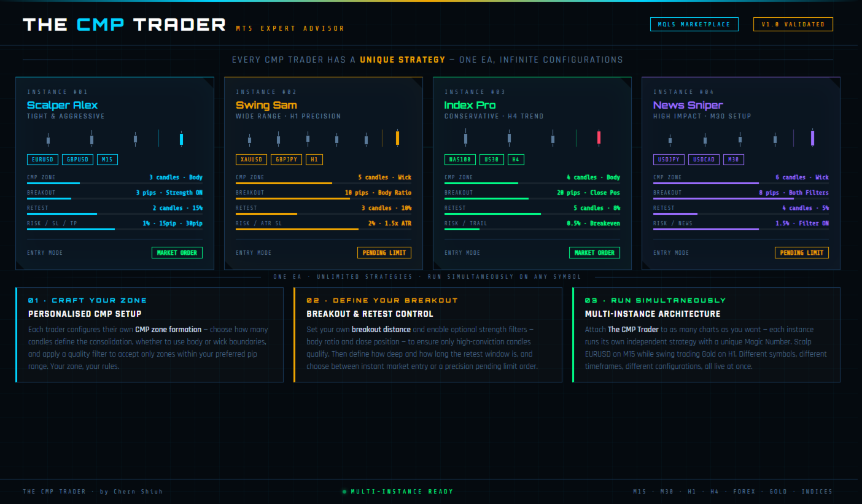Click the "Tight & Aggressive" subtitle under Scalper Alex

tap(66, 116)
